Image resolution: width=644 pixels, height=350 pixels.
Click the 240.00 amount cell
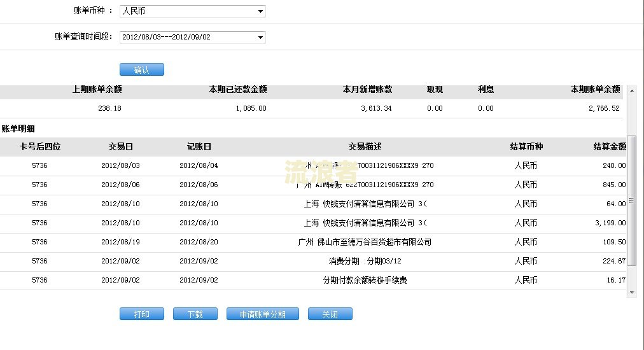click(614, 165)
